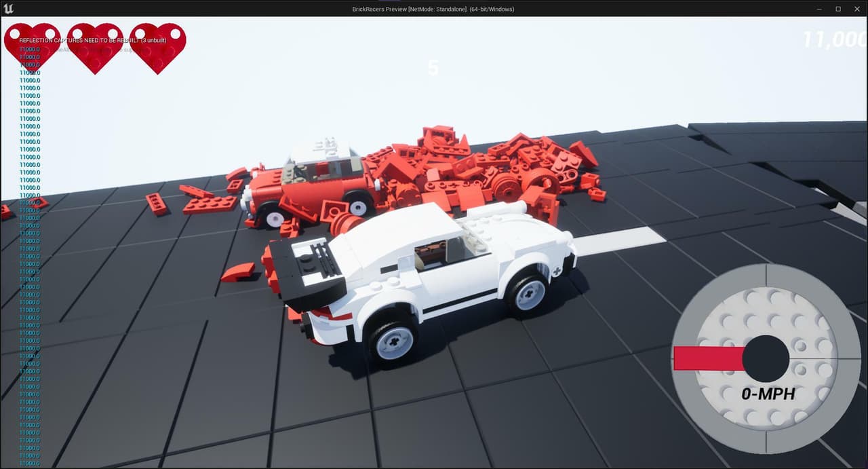
Task: Click the red speedometer needle bar
Action: point(709,358)
